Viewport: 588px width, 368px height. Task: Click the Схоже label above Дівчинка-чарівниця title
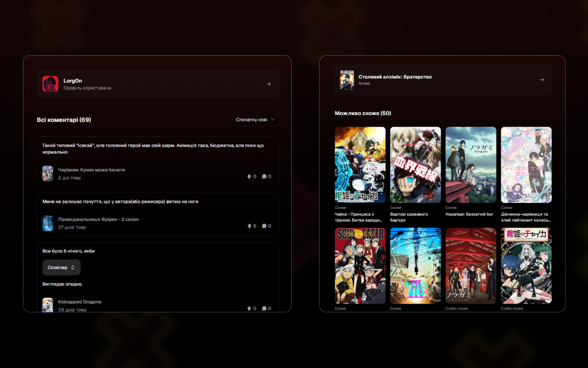pos(507,207)
